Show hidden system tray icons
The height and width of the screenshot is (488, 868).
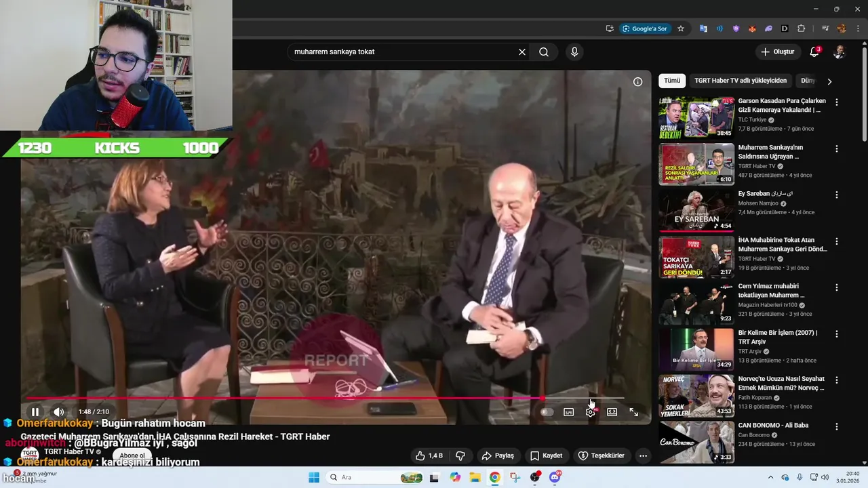(x=770, y=477)
